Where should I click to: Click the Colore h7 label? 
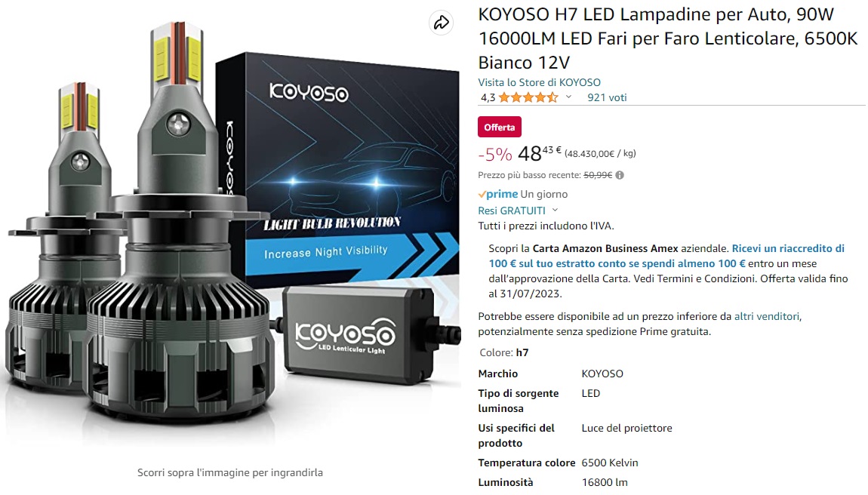tap(503, 352)
